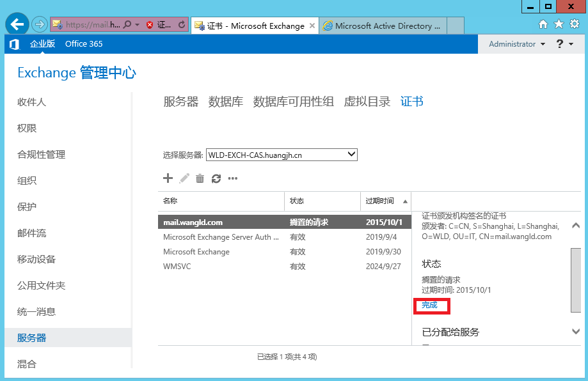Viewport: 588px width, 381px height.
Task: Click the address bar search magnifier icon
Action: pyautogui.click(x=127, y=25)
